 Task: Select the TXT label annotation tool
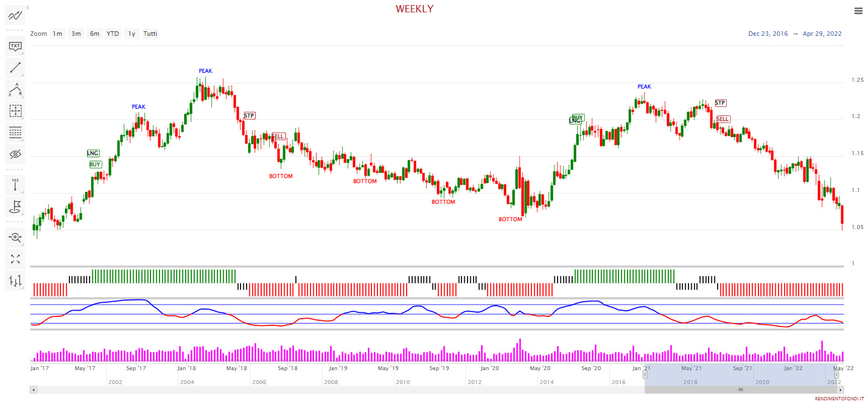(15, 46)
